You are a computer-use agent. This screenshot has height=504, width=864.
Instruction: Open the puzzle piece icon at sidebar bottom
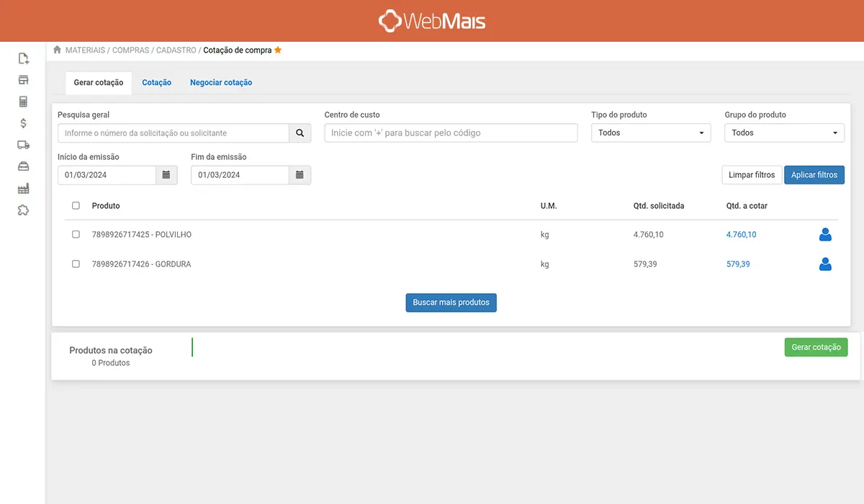pyautogui.click(x=23, y=210)
